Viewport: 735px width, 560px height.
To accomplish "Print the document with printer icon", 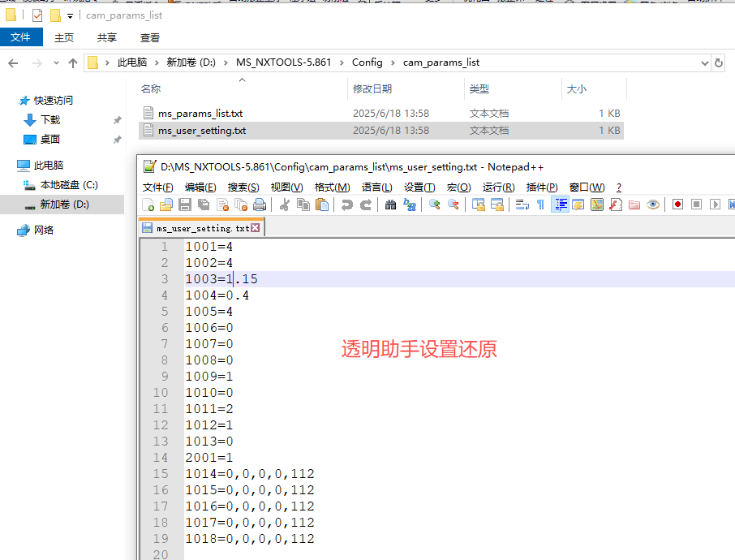I will point(260,205).
